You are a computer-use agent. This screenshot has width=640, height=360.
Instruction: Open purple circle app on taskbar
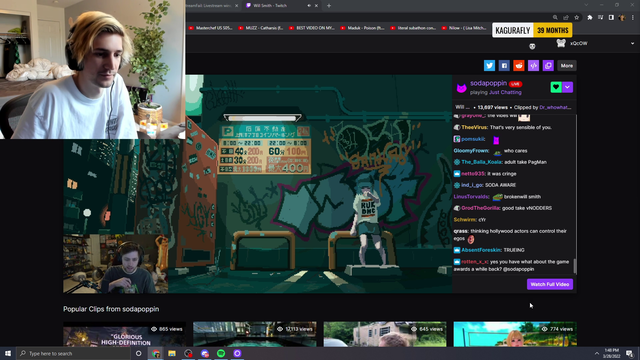tap(237, 353)
